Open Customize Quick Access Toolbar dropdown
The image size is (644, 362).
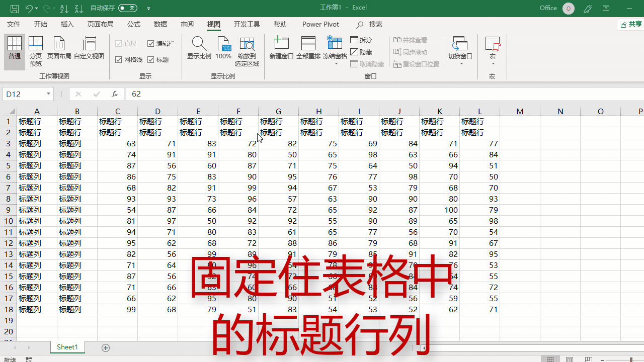(148, 9)
